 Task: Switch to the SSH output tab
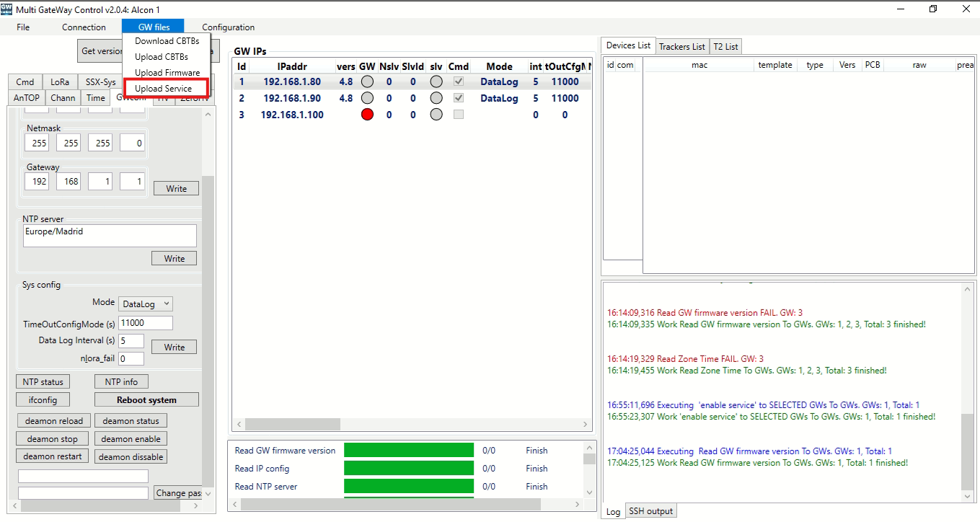650,511
